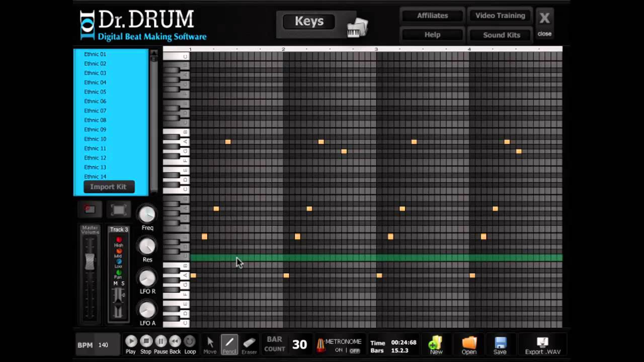Select Ethnic 08 kit
The width and height of the screenshot is (644, 362).
pos(95,120)
